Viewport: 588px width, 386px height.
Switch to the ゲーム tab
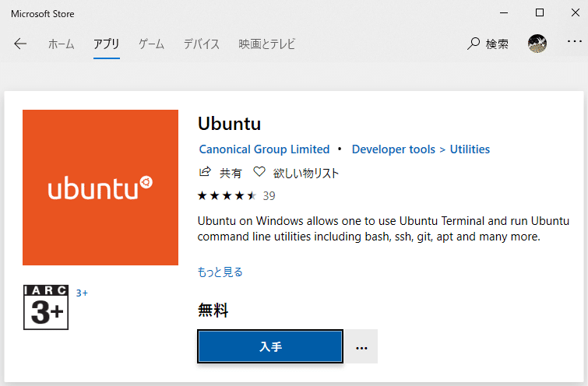pyautogui.click(x=152, y=44)
